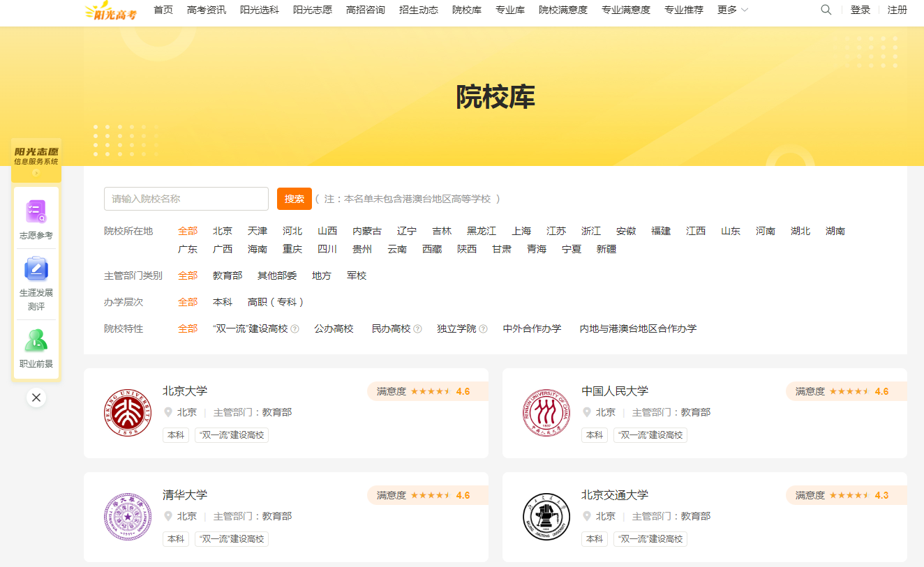The height and width of the screenshot is (567, 924).
Task: Select 地方 under 主管部门类别
Action: pyautogui.click(x=322, y=275)
